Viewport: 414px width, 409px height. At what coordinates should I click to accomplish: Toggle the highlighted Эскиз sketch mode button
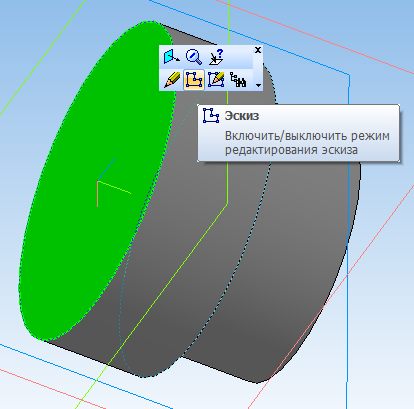(x=194, y=80)
